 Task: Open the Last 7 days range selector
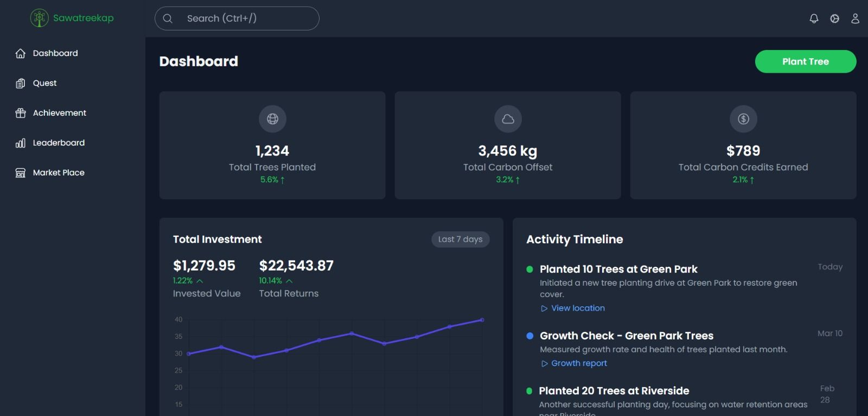[461, 239]
